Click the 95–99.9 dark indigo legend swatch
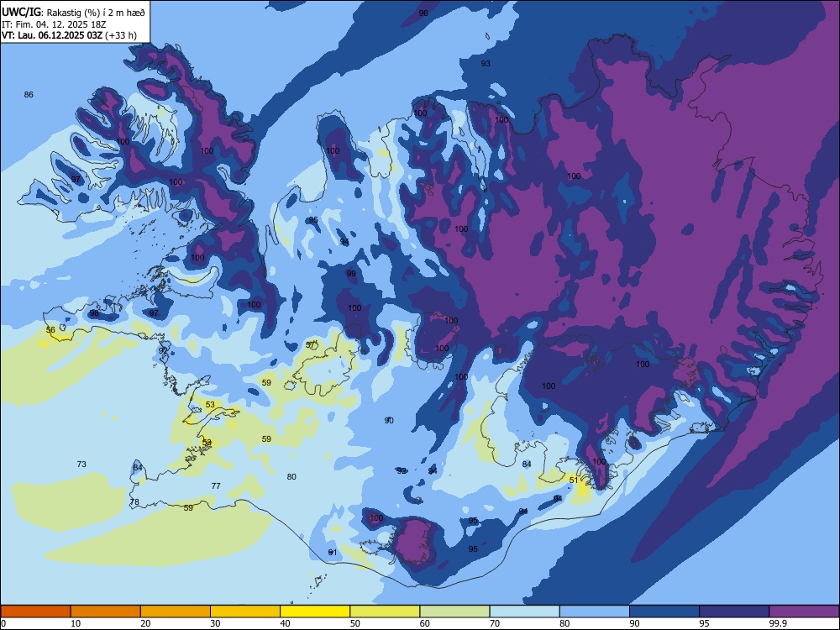Image resolution: width=840 pixels, height=630 pixels. [x=734, y=612]
